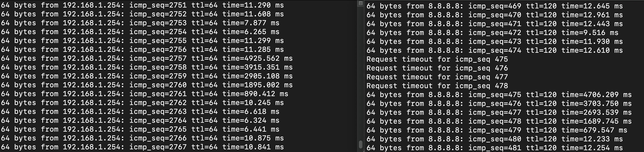Click the time=3915.351 ms value

257,67
